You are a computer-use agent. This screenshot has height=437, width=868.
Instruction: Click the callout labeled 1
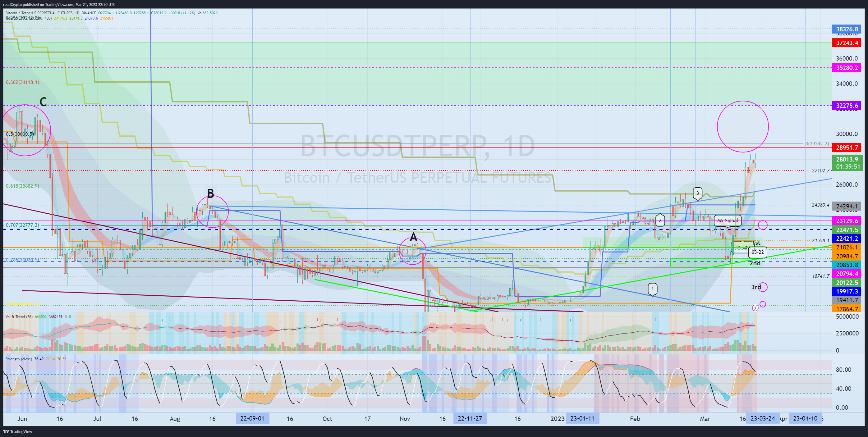652,289
